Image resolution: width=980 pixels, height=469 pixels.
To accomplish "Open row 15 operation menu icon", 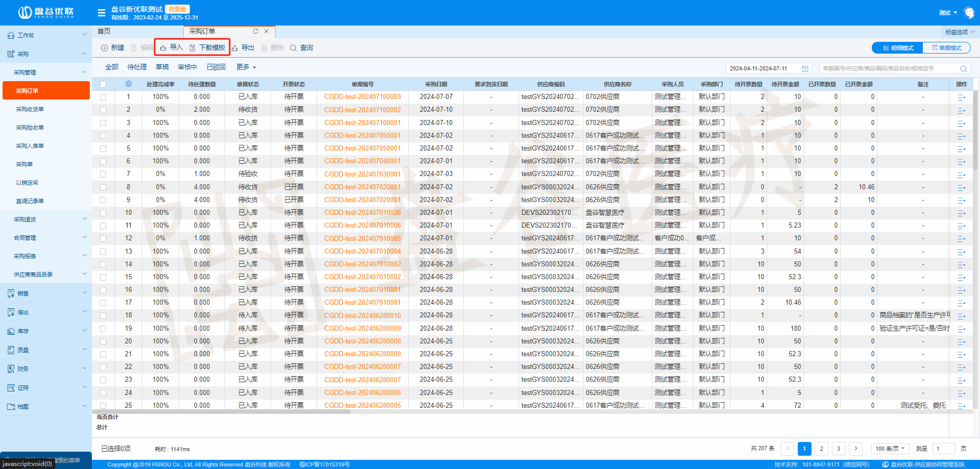I will click(x=961, y=277).
